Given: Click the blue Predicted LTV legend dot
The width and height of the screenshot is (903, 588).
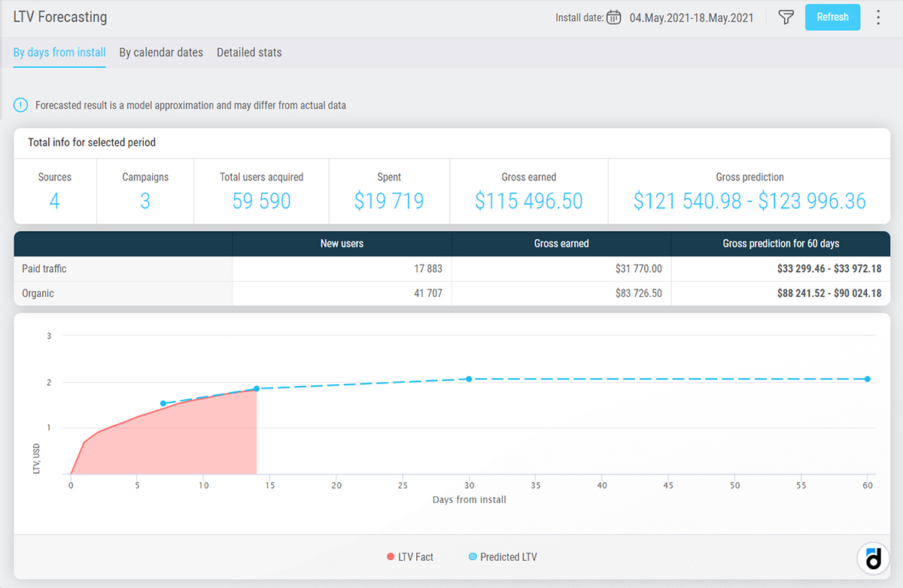Looking at the screenshot, I should [x=473, y=557].
